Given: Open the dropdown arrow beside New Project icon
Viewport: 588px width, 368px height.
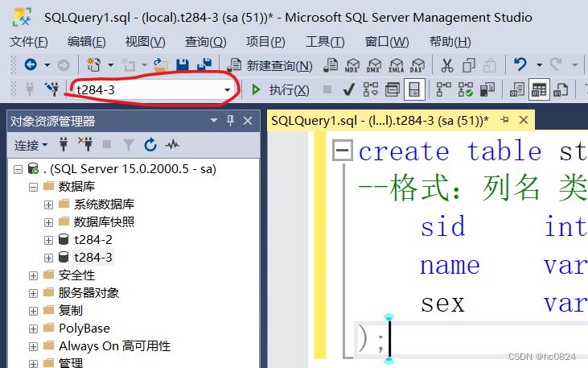Looking at the screenshot, I should pos(111,65).
